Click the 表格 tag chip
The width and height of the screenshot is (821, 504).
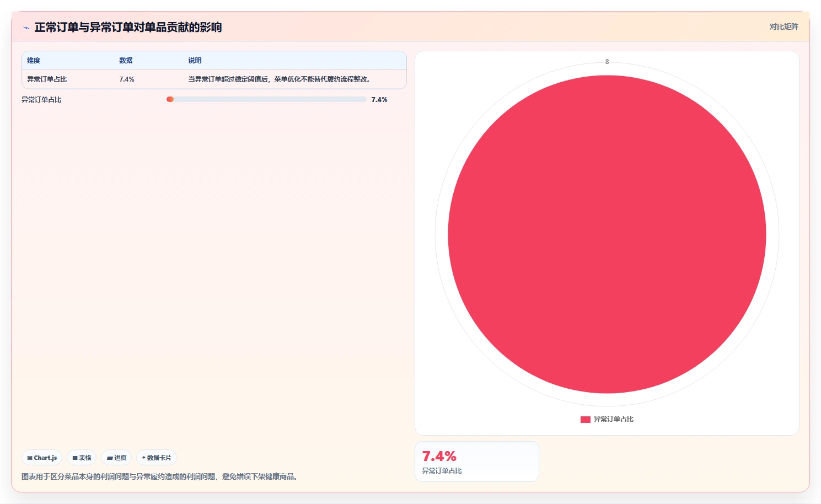82,458
